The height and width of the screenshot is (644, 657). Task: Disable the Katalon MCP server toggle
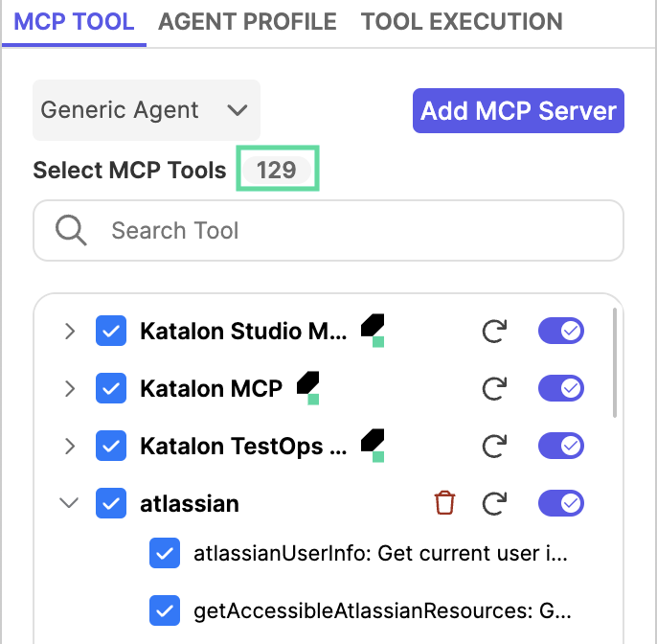tap(561, 388)
